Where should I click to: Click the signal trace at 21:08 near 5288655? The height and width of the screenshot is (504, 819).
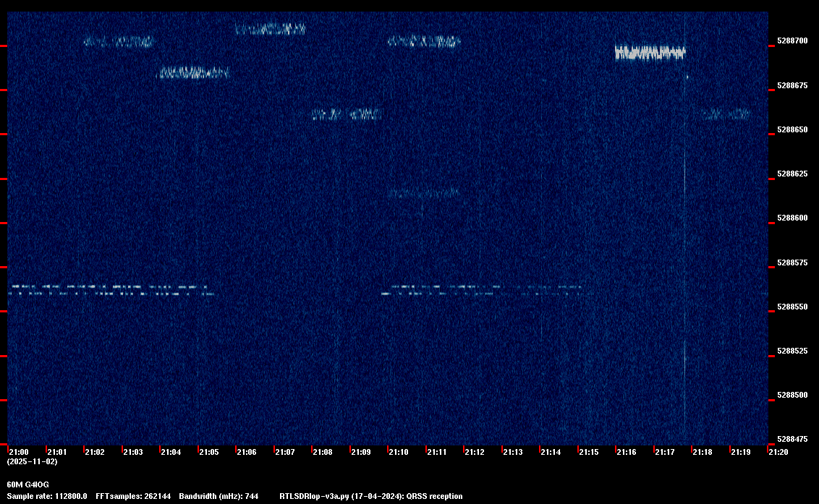point(347,114)
